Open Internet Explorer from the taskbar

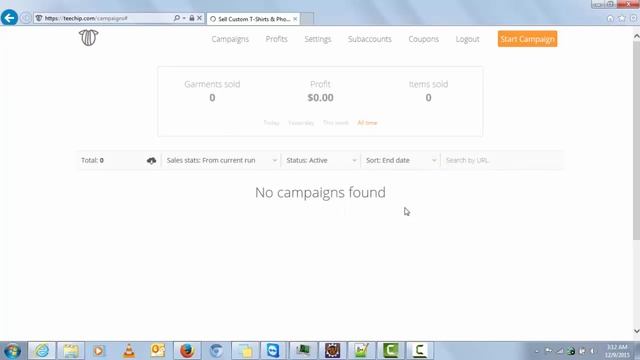pyautogui.click(x=42, y=351)
